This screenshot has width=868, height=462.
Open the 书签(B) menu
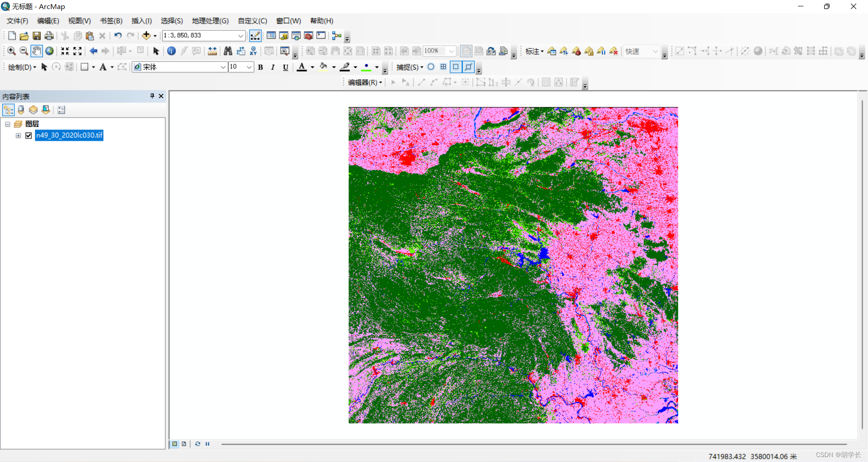[x=110, y=21]
